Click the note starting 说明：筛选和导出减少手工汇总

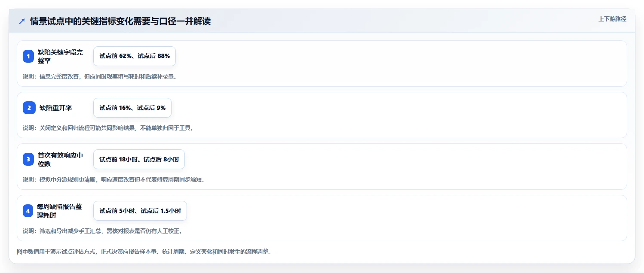[103, 231]
